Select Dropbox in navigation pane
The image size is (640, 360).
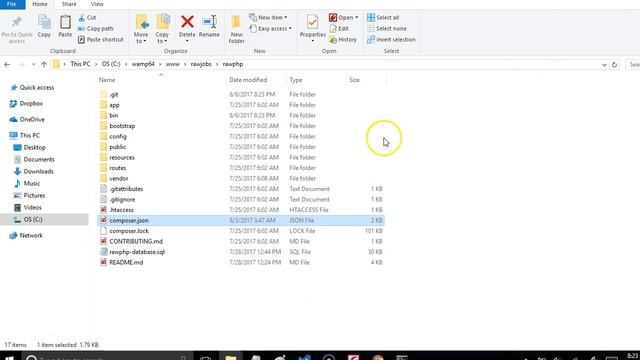click(x=26, y=103)
